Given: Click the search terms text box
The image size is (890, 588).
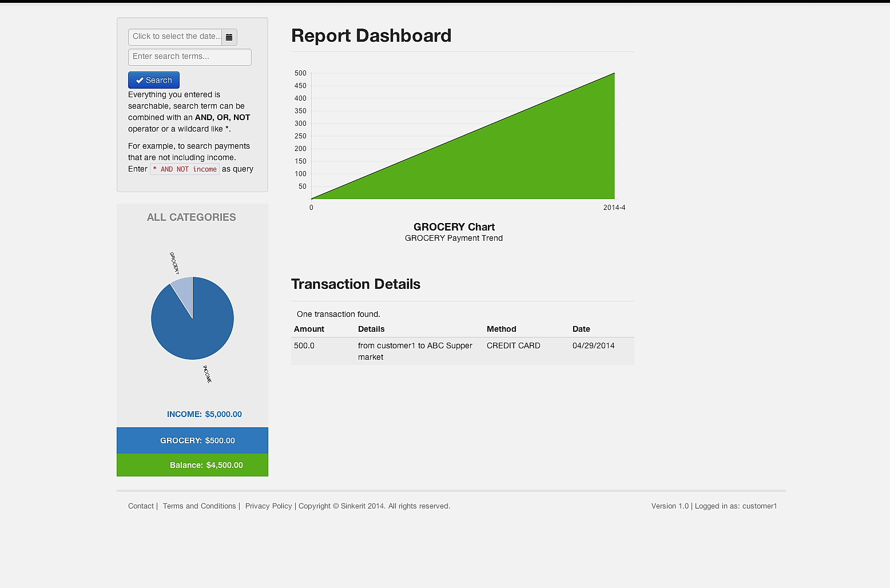Looking at the screenshot, I should [189, 57].
